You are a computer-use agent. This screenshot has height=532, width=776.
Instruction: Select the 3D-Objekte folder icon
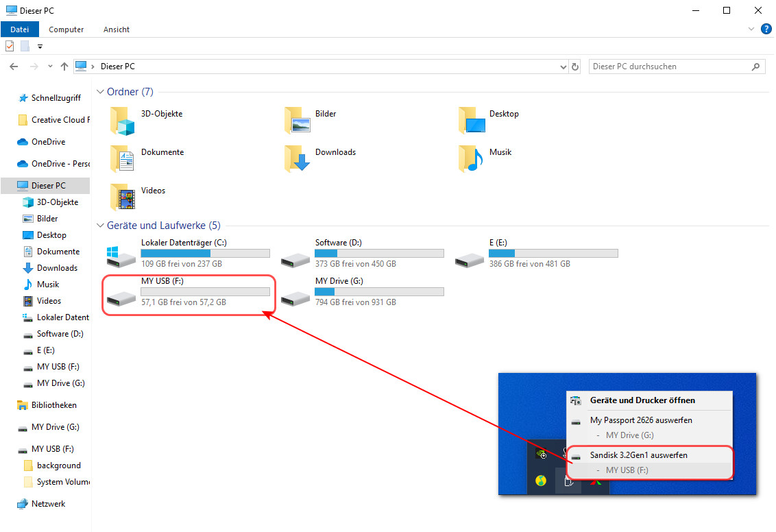[122, 121]
